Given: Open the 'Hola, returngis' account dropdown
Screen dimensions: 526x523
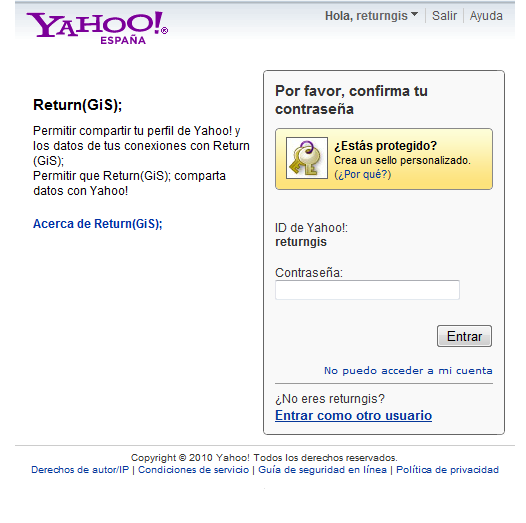Looking at the screenshot, I should coord(371,16).
